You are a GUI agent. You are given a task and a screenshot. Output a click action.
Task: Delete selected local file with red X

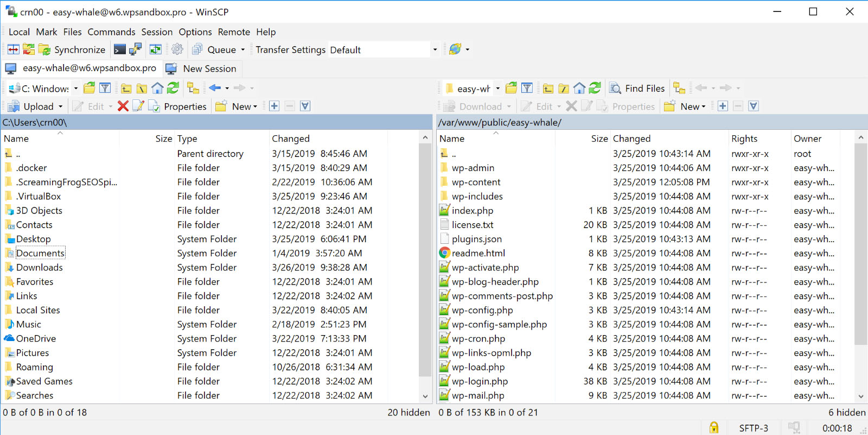point(123,106)
